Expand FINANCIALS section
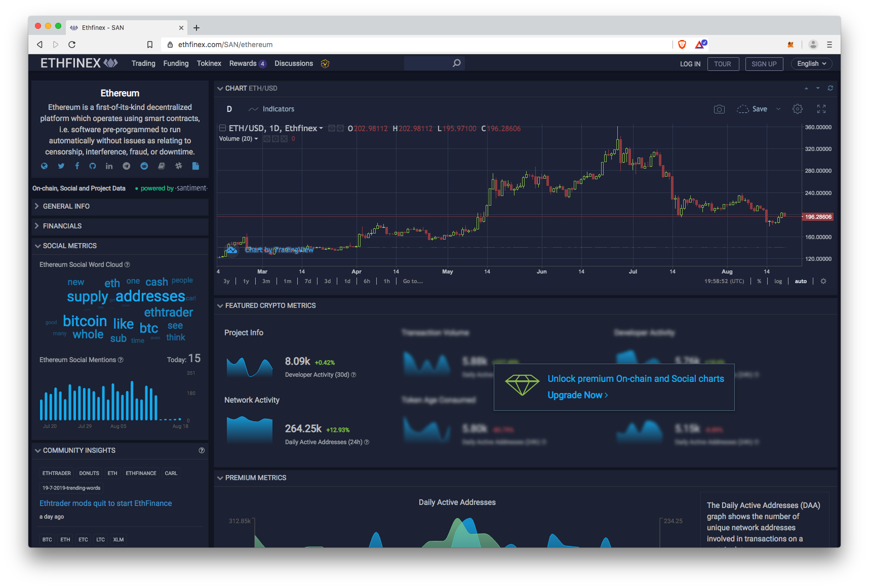869x588 pixels. coord(120,226)
